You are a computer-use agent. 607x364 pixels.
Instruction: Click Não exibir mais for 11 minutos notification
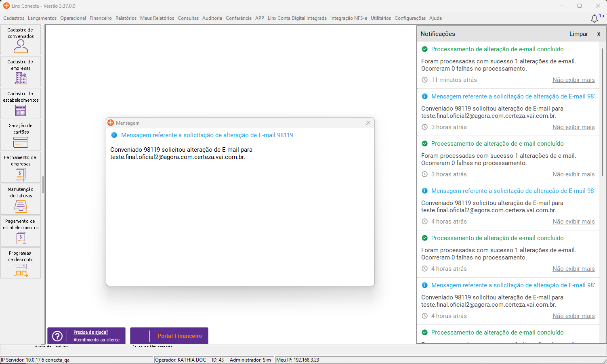tap(573, 80)
